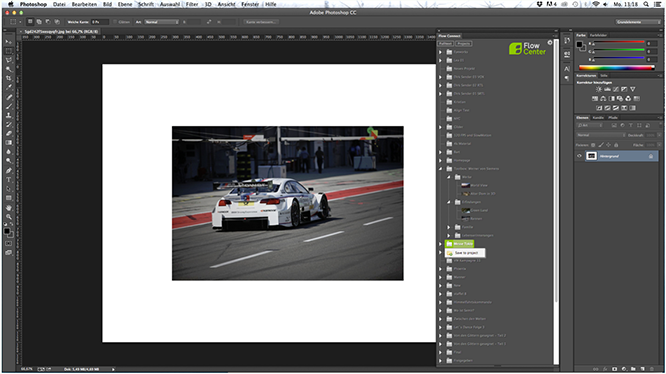Image resolution: width=666 pixels, height=374 pixels.
Task: Toggle lock transparent pixels
Action: [593, 145]
